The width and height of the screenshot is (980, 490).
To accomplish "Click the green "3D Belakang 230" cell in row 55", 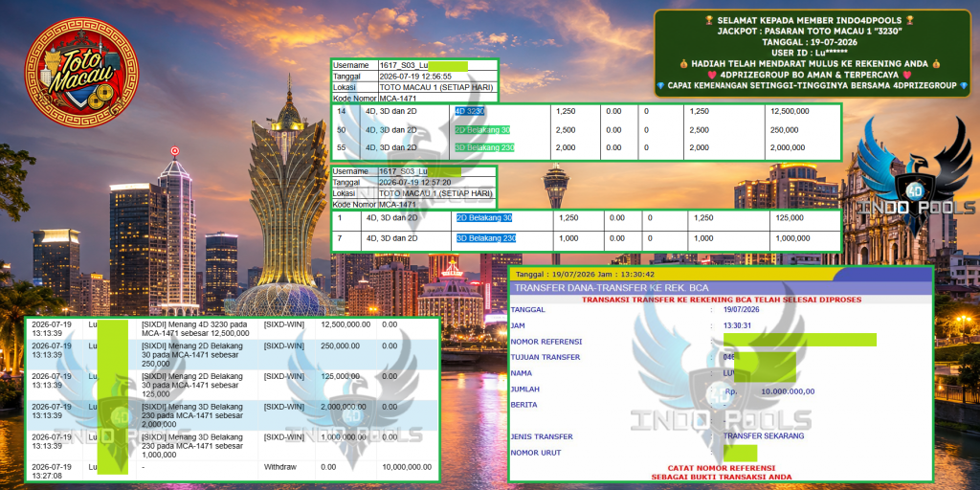I will [485, 147].
